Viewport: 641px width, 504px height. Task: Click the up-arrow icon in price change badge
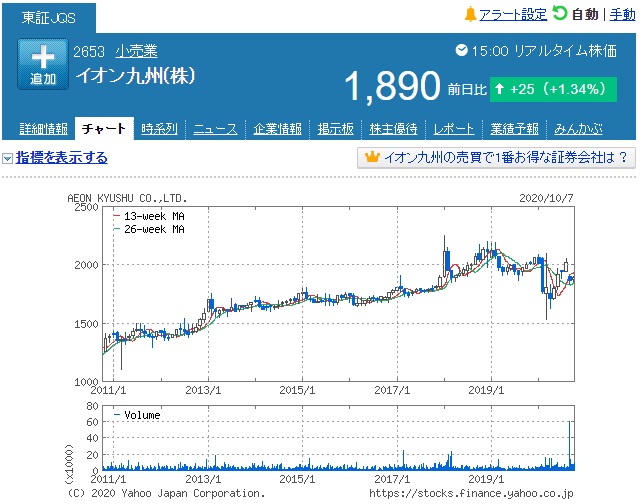[x=499, y=88]
